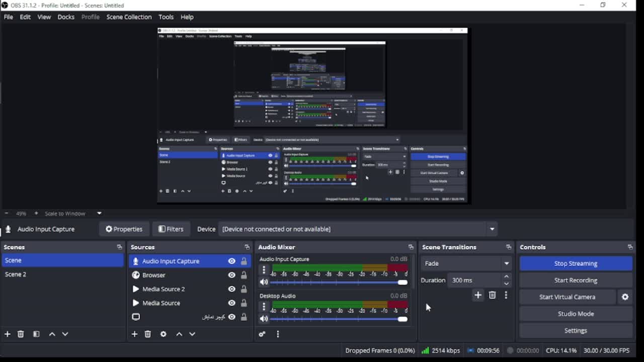Pop out the Scene Transitions dock icon
The height and width of the screenshot is (362, 644).
(509, 247)
